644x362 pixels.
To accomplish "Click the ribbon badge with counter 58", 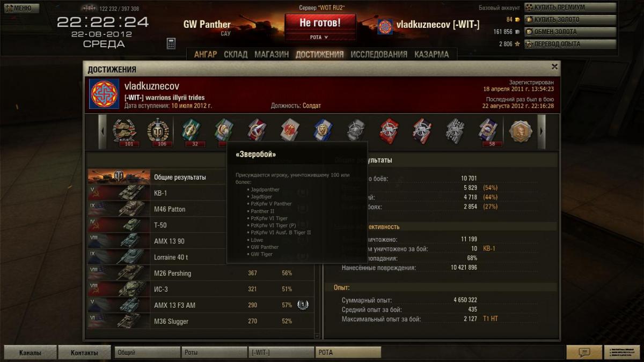I will (x=488, y=131).
